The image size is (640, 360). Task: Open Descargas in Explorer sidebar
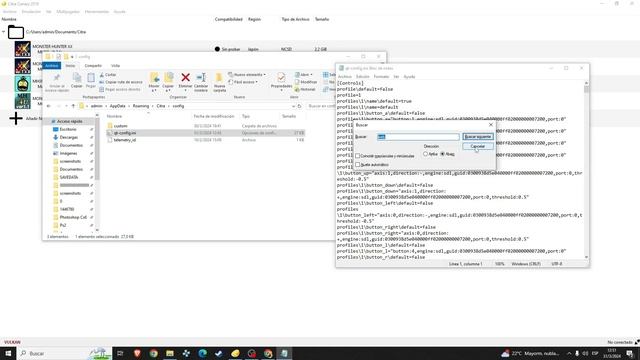coord(69,138)
